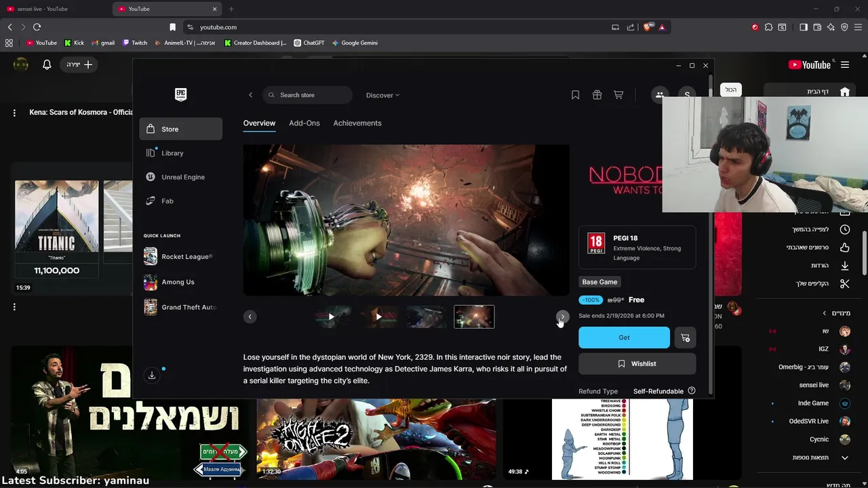Screen dimensions: 868x488
Task: Select the third screenshot thumbnail
Action: (427, 317)
